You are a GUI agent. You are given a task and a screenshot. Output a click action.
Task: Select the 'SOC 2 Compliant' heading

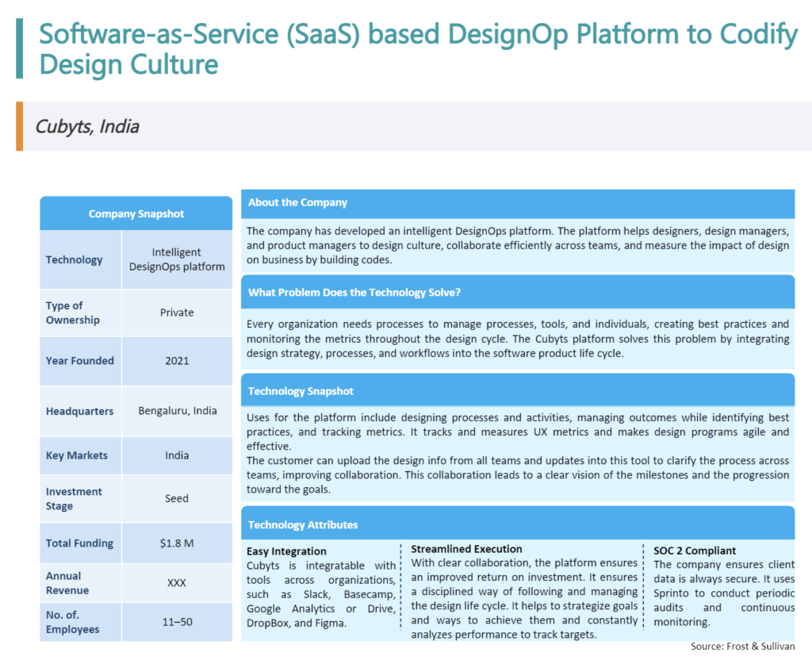(695, 551)
